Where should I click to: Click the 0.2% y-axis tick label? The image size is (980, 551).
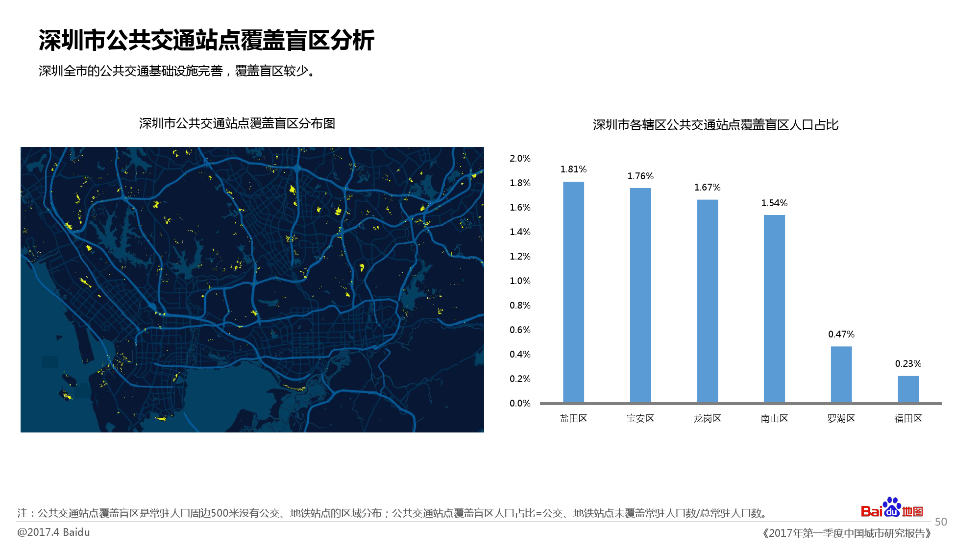coord(520,379)
